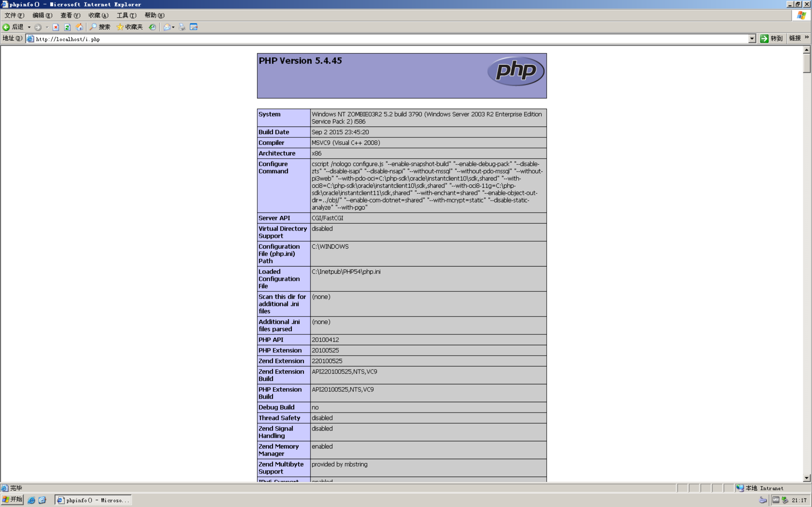Stop page loading with the red X icon
Screen dimensions: 812x507
[x=56, y=27]
